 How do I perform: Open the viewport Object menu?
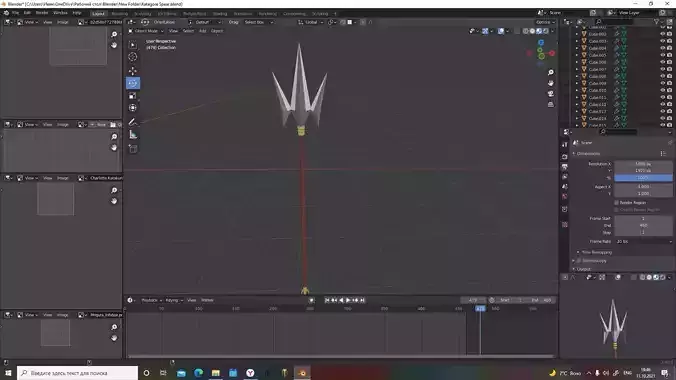pos(217,31)
